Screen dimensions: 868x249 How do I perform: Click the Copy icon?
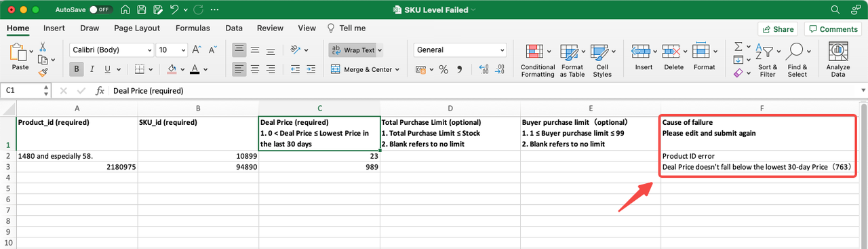[43, 60]
